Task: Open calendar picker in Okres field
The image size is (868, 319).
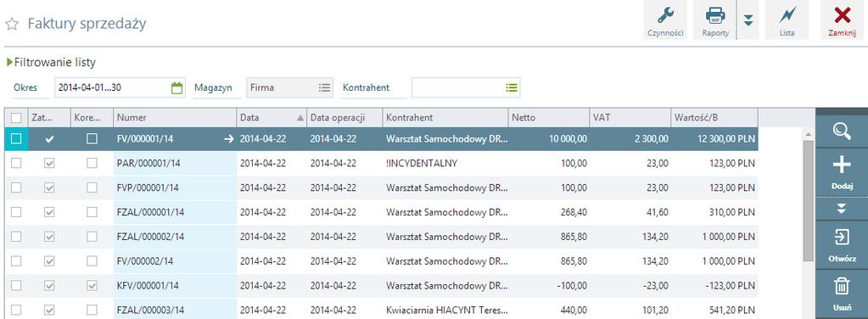Action: point(176,87)
